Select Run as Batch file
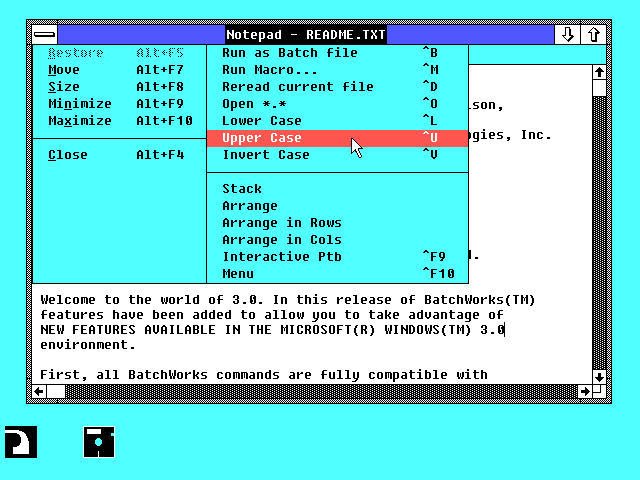This screenshot has height=480, width=640. [x=338, y=53]
